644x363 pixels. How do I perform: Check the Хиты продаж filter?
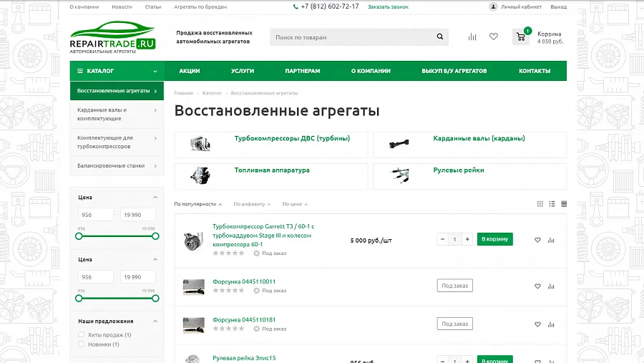pyautogui.click(x=82, y=334)
